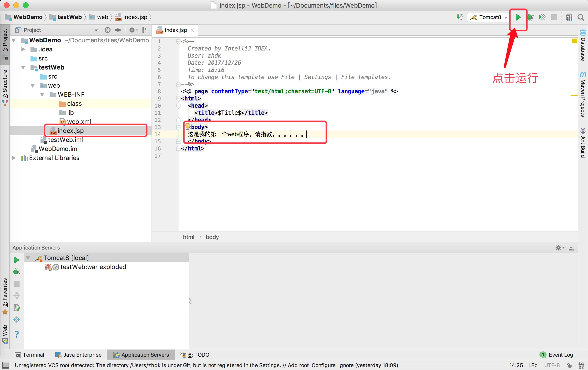Open Project view type dropdown
This screenshot has height=370, width=588.
click(x=96, y=30)
